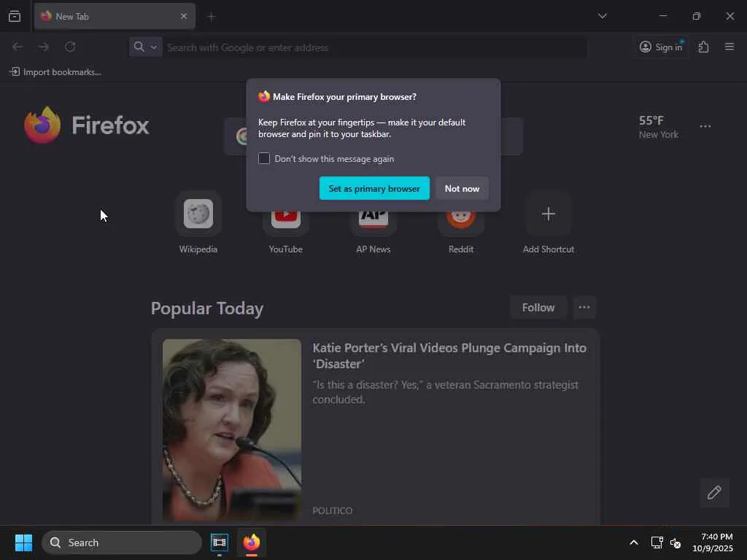Viewport: 747px width, 560px height.
Task: Open the Katie Porter story thumbnail
Action: point(231,429)
